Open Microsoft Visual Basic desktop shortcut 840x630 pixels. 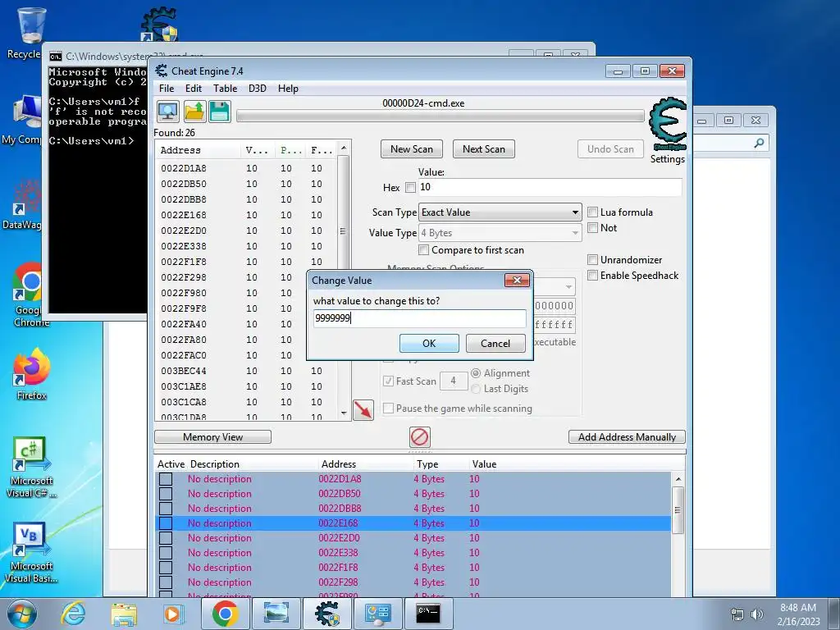(30, 552)
